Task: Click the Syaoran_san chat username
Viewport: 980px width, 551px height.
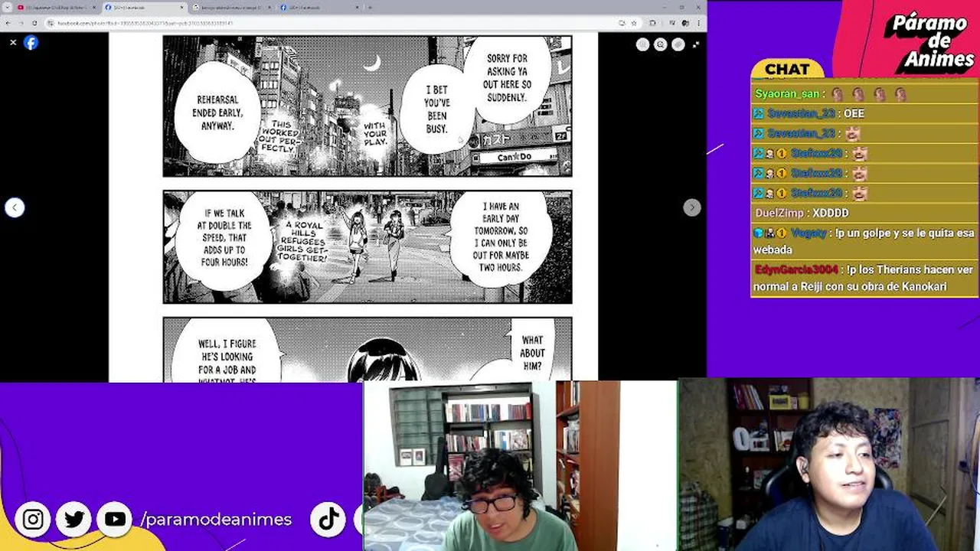Action: click(x=787, y=94)
